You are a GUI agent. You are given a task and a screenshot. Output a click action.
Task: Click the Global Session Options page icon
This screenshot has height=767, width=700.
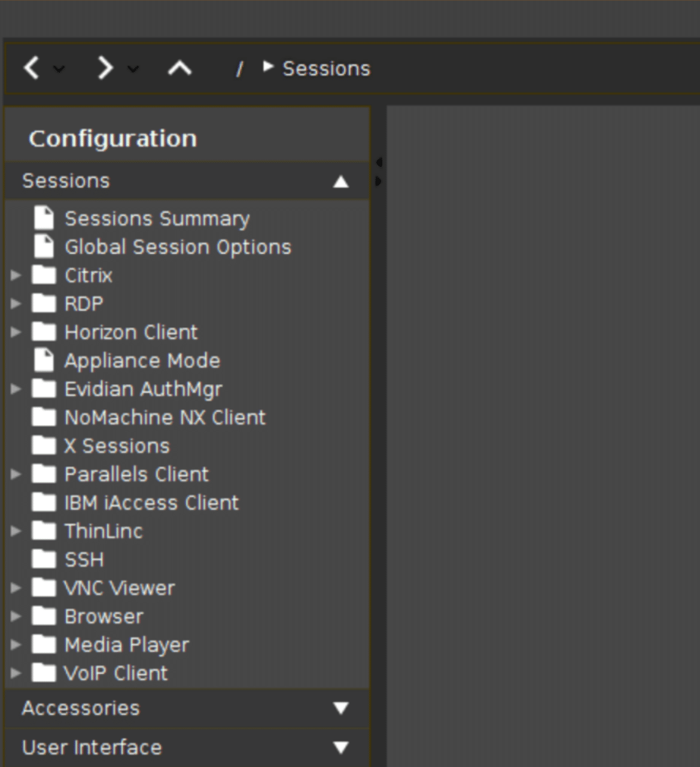point(44,246)
